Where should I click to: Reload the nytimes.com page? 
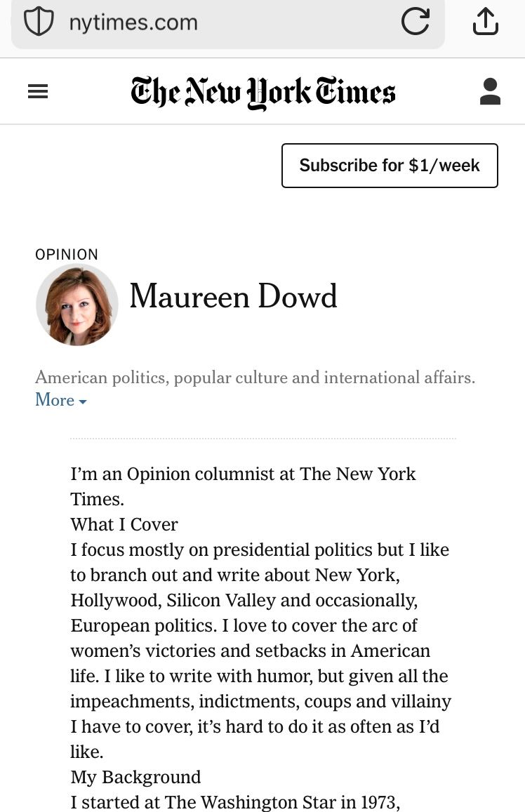(416, 21)
